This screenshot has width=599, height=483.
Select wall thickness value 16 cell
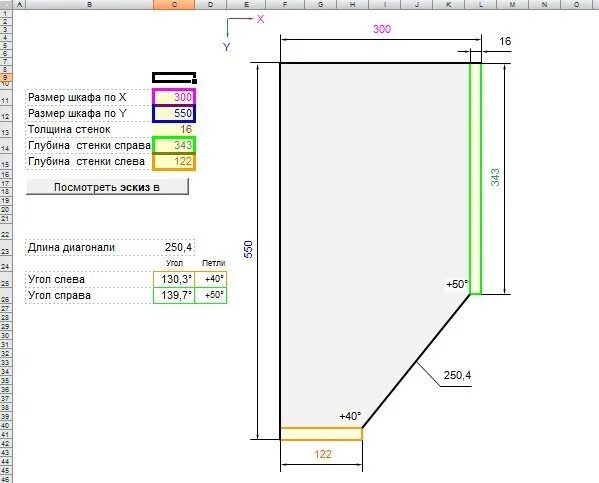[174, 130]
